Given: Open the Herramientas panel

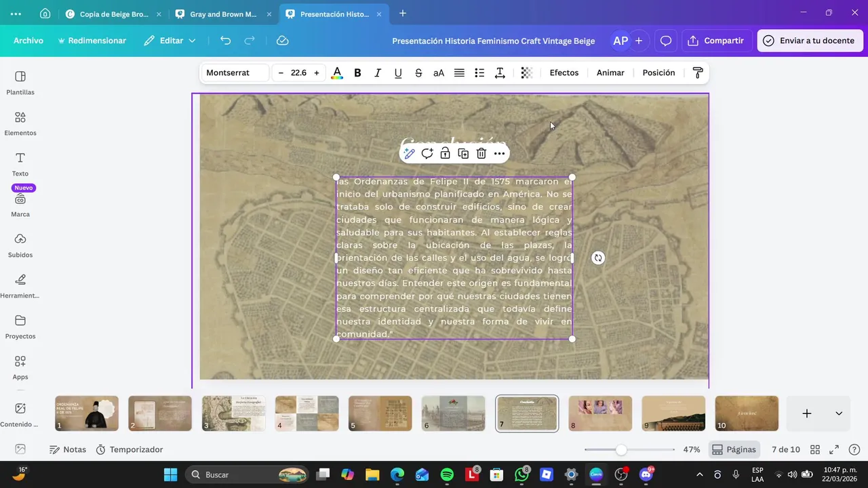Looking at the screenshot, I should 20,286.
